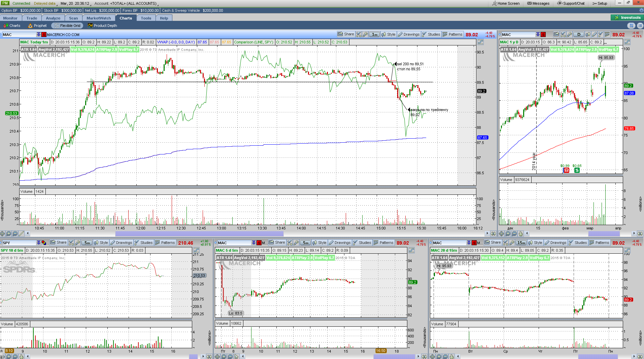Toggle the pan hand tool below the MAC daily chart

520,234
